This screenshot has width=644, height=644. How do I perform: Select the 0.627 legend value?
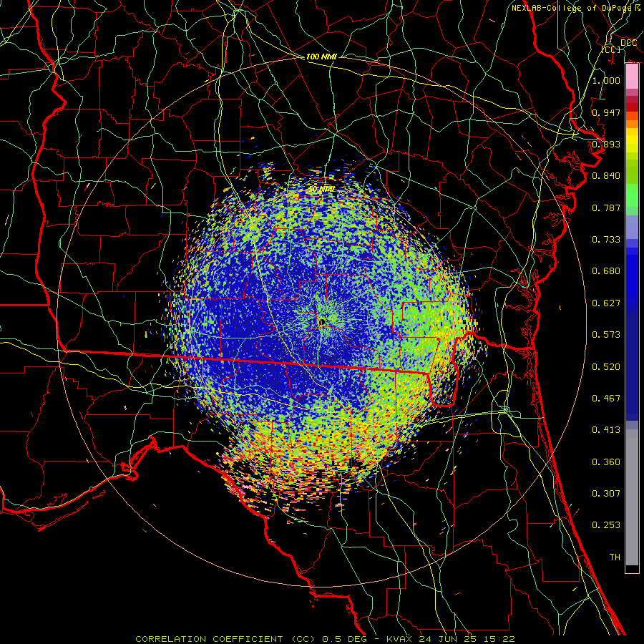[606, 303]
